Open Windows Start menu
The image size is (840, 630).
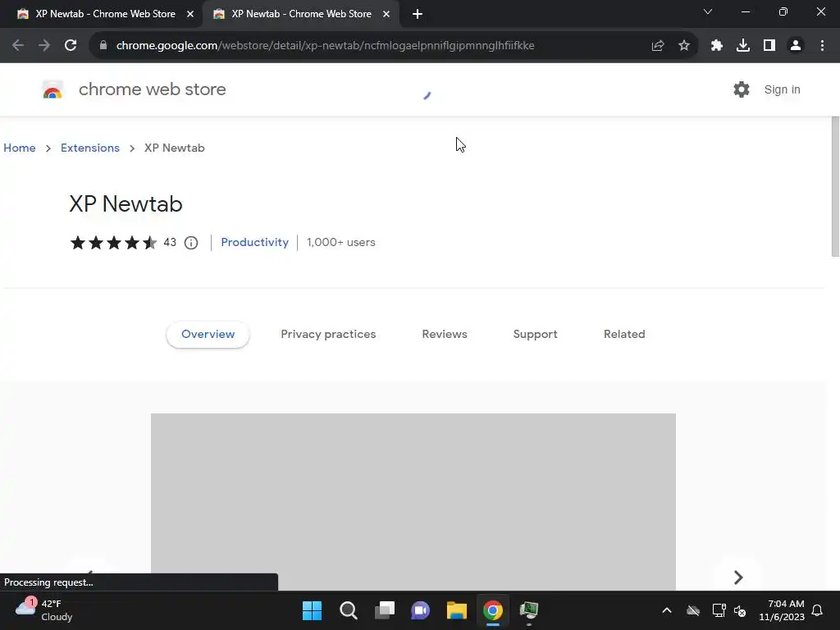coord(313,610)
